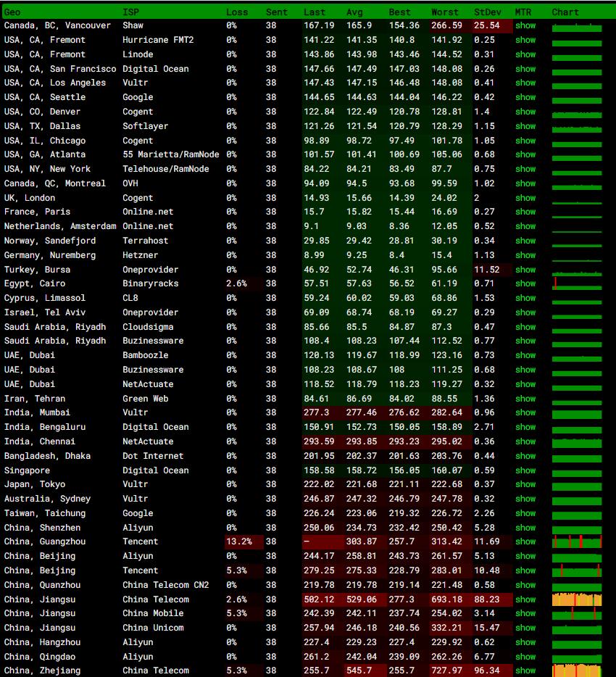
Task: Select the Cyprus, Limassol geo cell
Action: click(45, 298)
